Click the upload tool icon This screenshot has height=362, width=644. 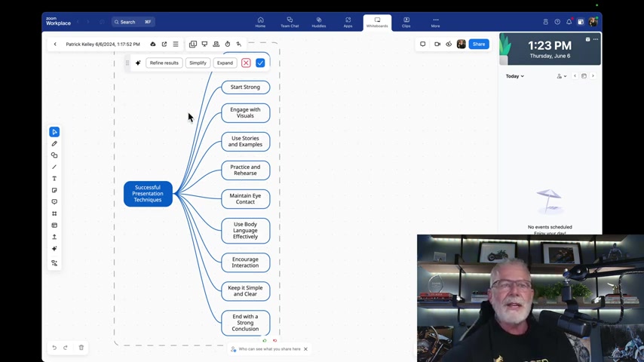[x=54, y=237]
